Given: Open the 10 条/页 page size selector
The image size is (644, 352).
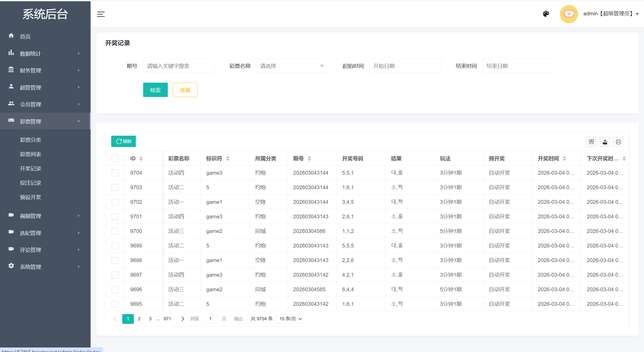Looking at the screenshot, I should pyautogui.click(x=290, y=319).
